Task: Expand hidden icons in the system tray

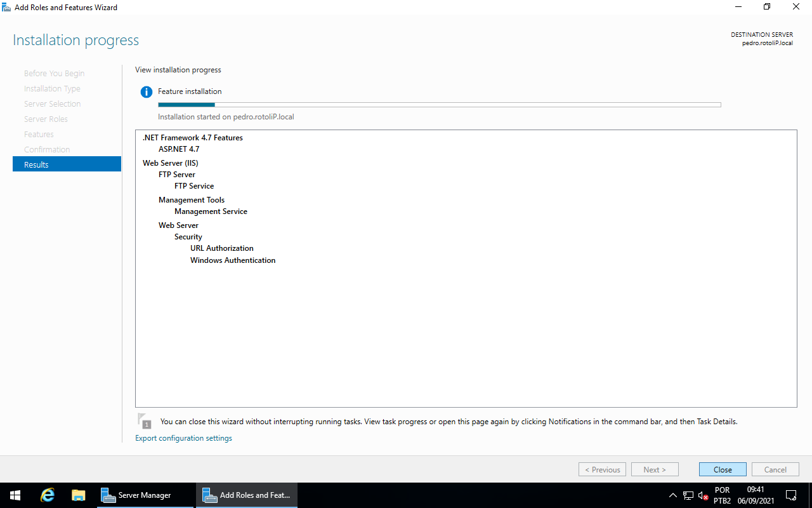Action: (672, 495)
